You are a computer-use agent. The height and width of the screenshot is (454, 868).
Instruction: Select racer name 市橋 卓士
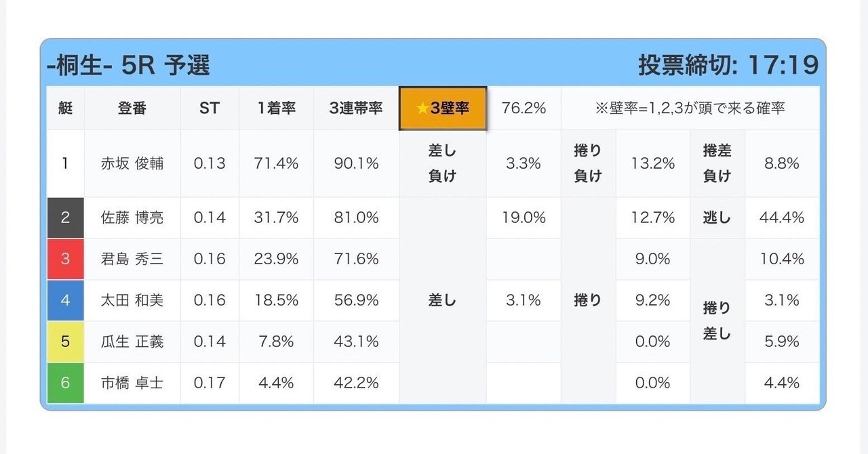pos(132,383)
